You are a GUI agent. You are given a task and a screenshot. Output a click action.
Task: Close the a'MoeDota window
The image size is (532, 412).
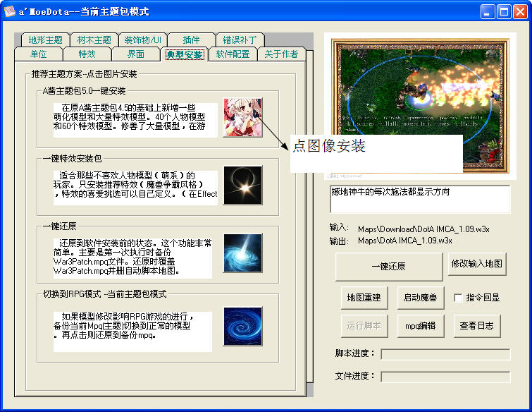point(520,12)
